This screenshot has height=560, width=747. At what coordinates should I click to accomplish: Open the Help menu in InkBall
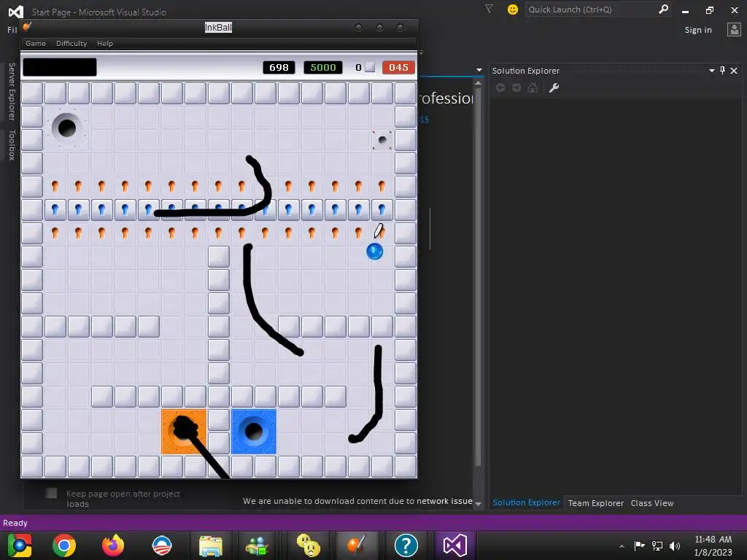coord(105,43)
